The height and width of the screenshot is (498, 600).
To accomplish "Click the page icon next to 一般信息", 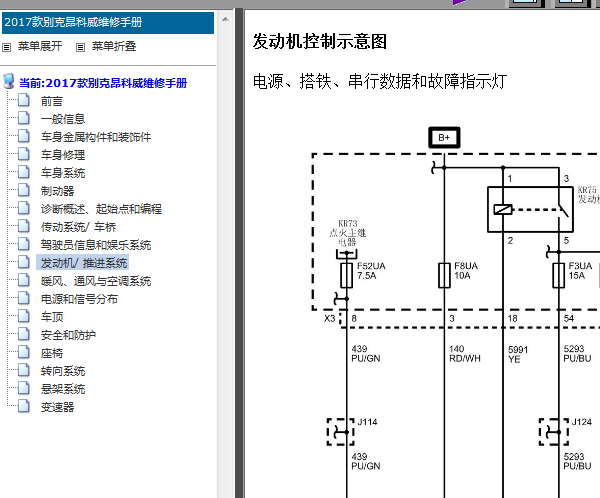I will tap(24, 118).
